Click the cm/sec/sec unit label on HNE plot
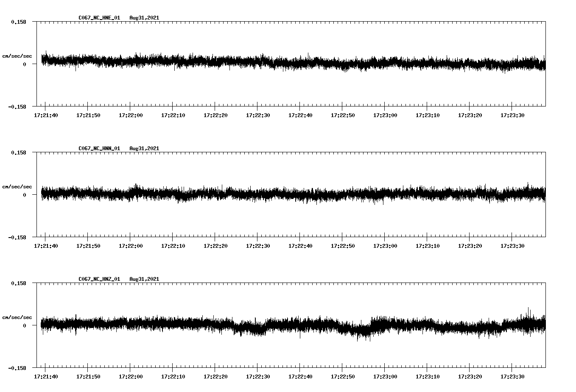The image size is (576, 392). [x=17, y=56]
